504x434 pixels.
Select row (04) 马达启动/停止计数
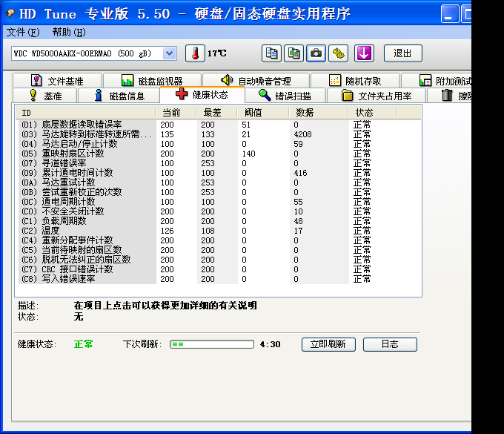218,144
